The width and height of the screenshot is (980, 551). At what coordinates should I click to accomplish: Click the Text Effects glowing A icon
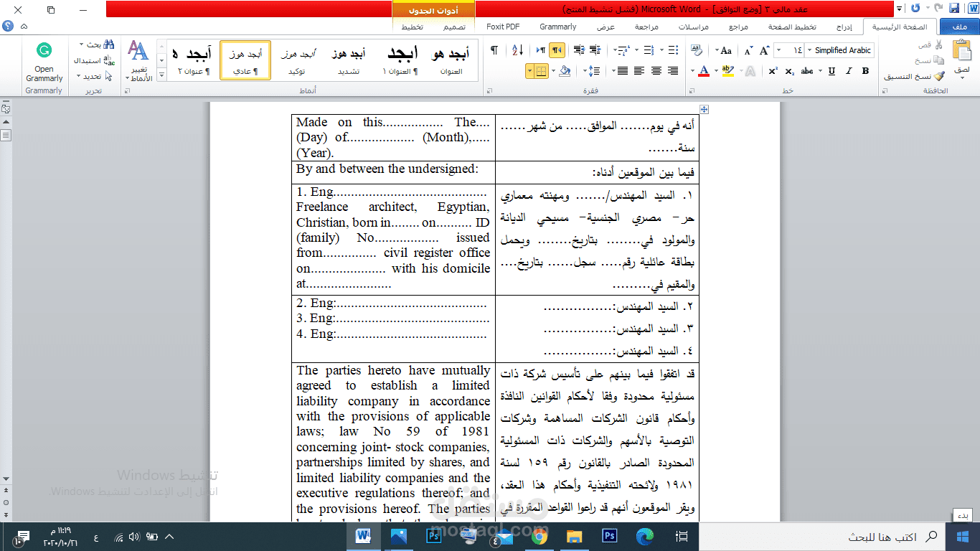pos(750,71)
